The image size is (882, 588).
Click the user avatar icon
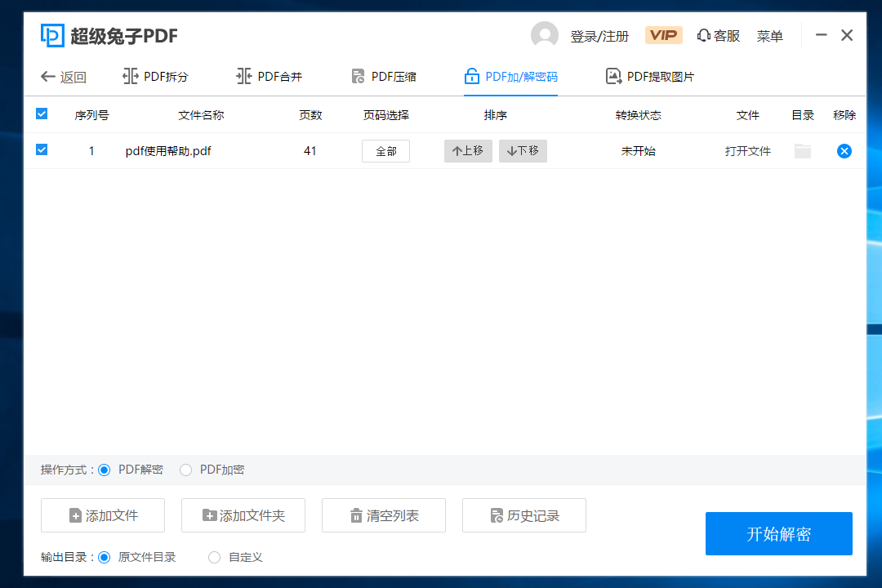544,35
